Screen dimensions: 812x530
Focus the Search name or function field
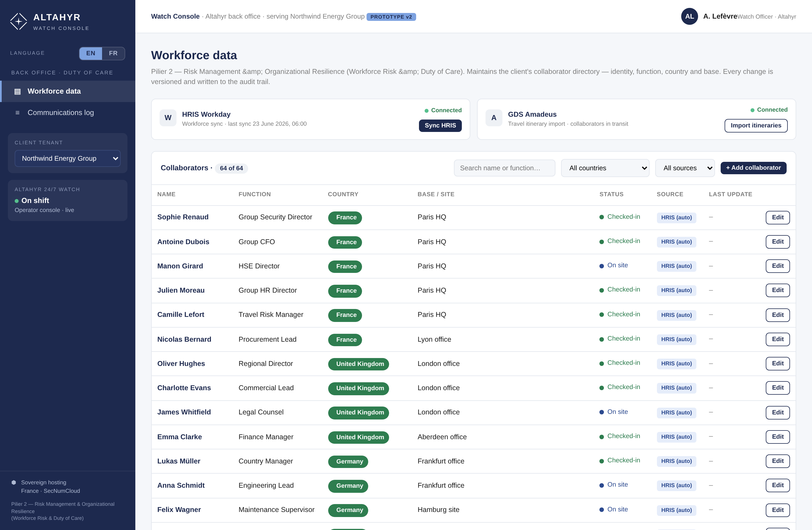[504, 168]
